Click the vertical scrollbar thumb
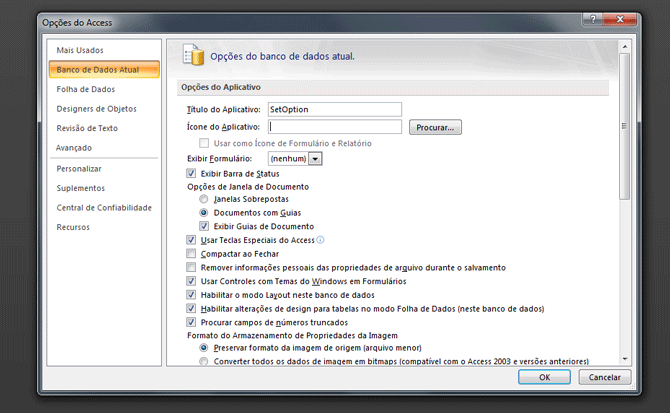The image size is (670, 413). pyautogui.click(x=625, y=126)
